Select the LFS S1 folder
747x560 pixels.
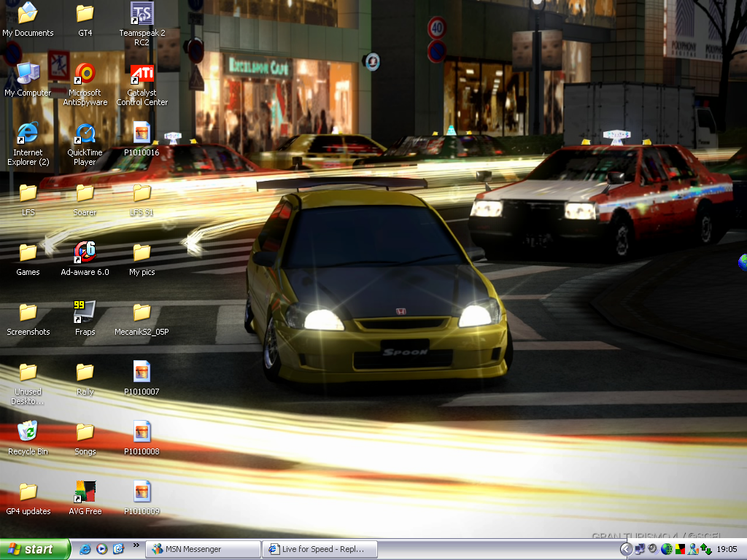pos(142,199)
